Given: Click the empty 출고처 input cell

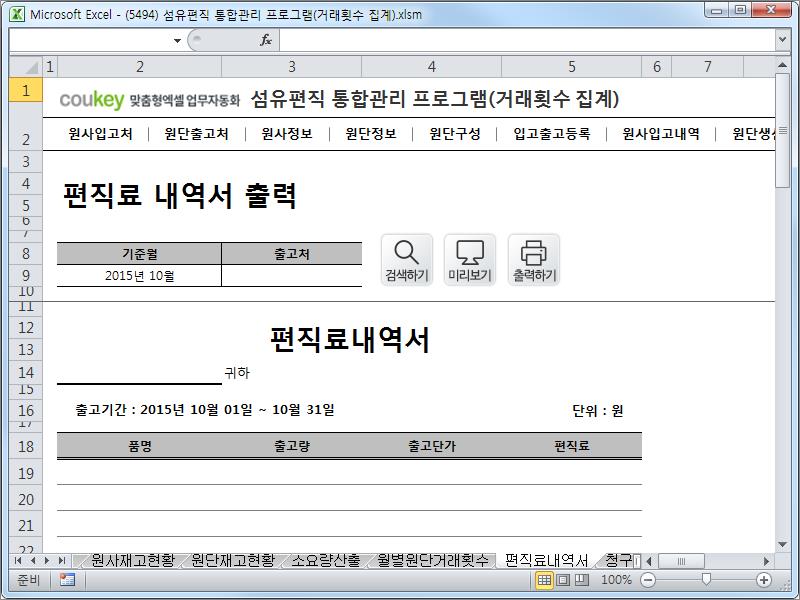Looking at the screenshot, I should coord(292,276).
